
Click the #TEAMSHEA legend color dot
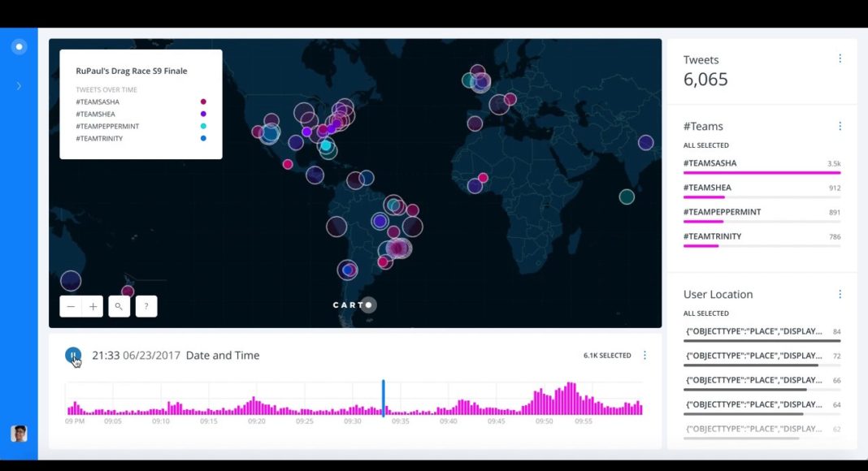click(x=203, y=114)
